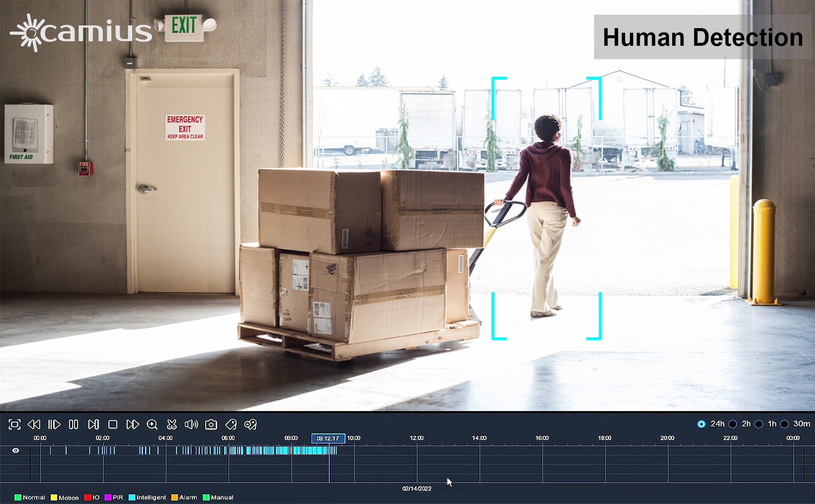Viewport: 815px width, 504px height.
Task: Add a custom tag with the plus icon
Action: coord(250,425)
